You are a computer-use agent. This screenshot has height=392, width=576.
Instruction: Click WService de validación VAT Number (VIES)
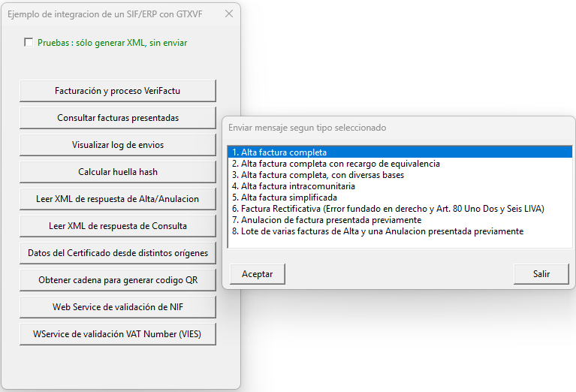(x=117, y=333)
